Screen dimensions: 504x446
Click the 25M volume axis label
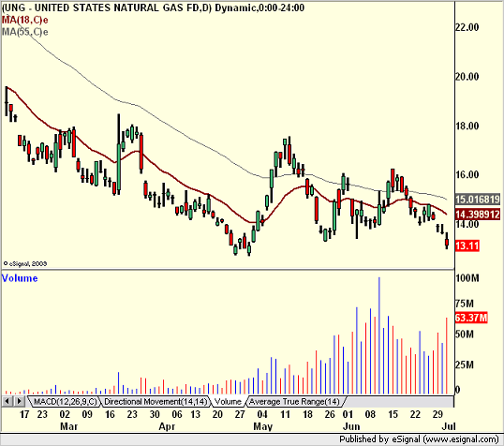[x=465, y=365]
